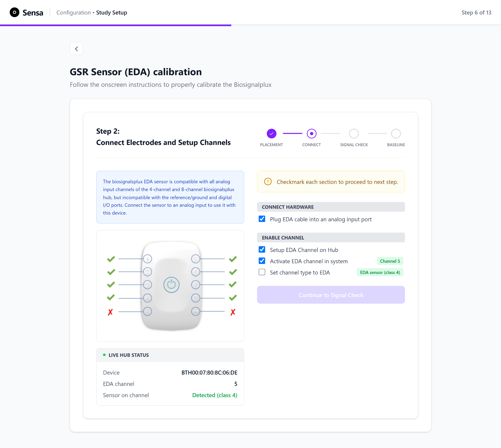Click the CONNECT HARDWARE section header

pos(331,207)
